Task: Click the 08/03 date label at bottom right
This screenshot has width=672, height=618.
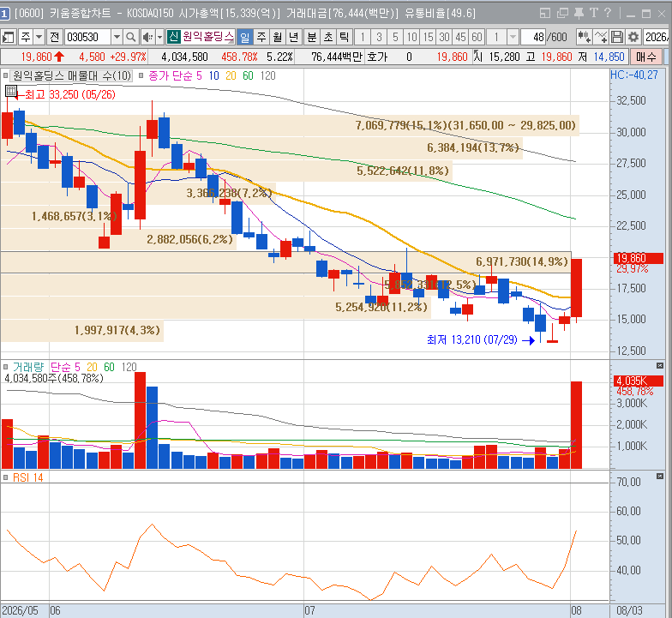Action: click(629, 610)
